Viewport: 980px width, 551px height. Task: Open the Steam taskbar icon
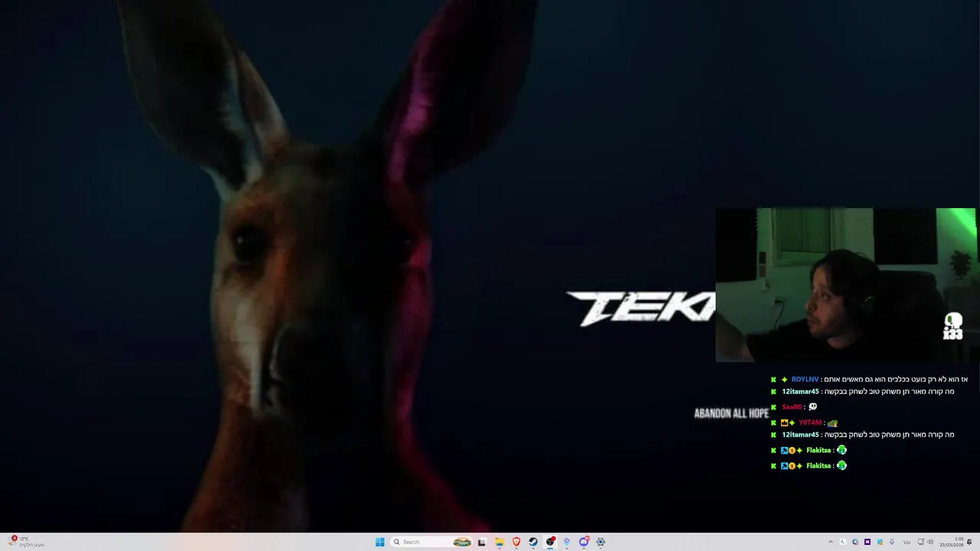tap(533, 542)
